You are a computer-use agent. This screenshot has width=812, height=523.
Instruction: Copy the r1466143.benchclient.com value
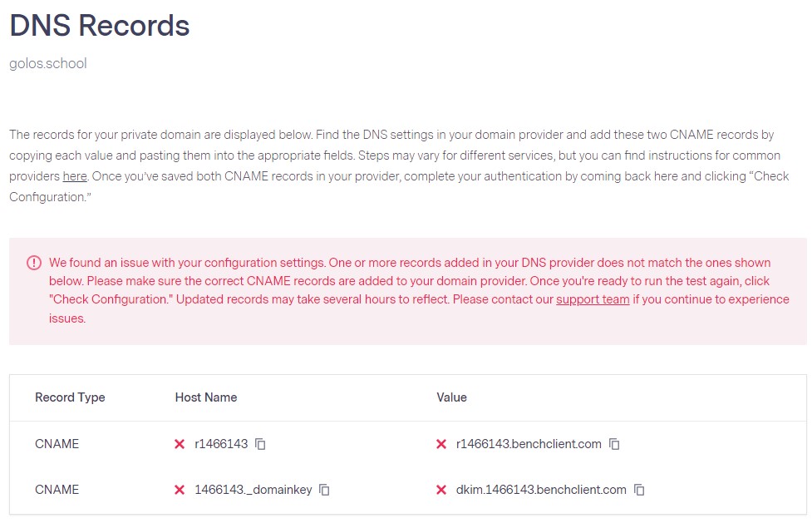[x=614, y=444]
